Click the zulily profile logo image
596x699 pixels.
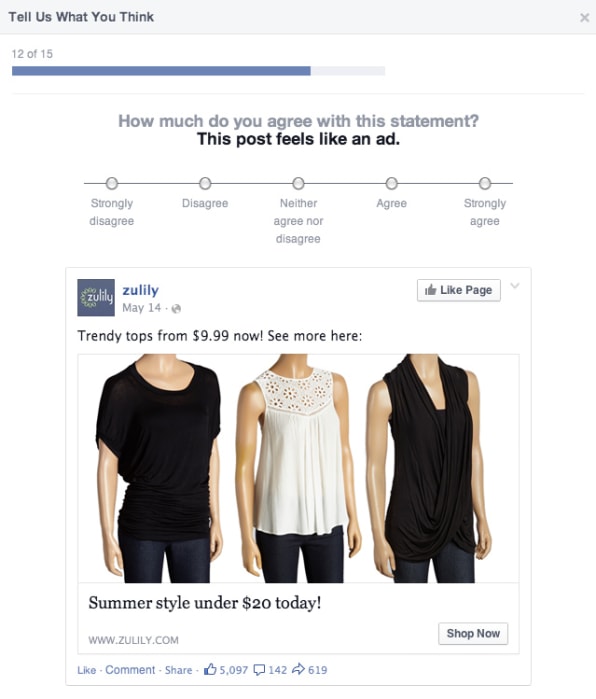point(96,297)
